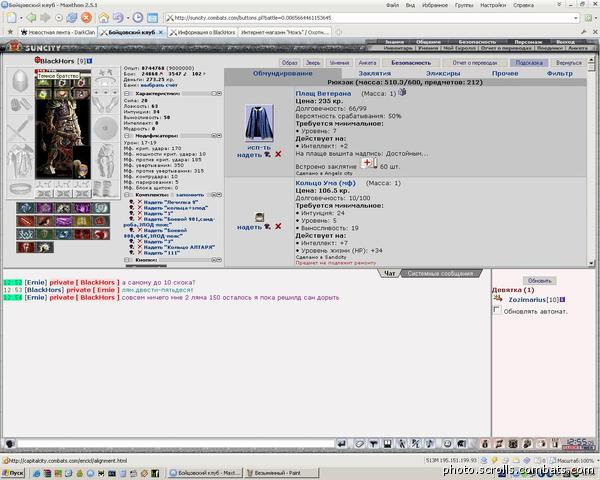
Task: Click the floppy disk save icon in chat toolbar
Action: pos(387,444)
